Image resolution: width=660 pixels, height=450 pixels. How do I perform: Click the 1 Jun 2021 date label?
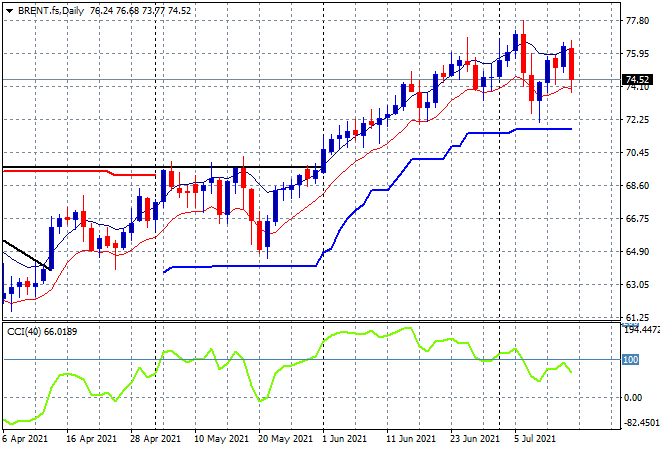[344, 439]
